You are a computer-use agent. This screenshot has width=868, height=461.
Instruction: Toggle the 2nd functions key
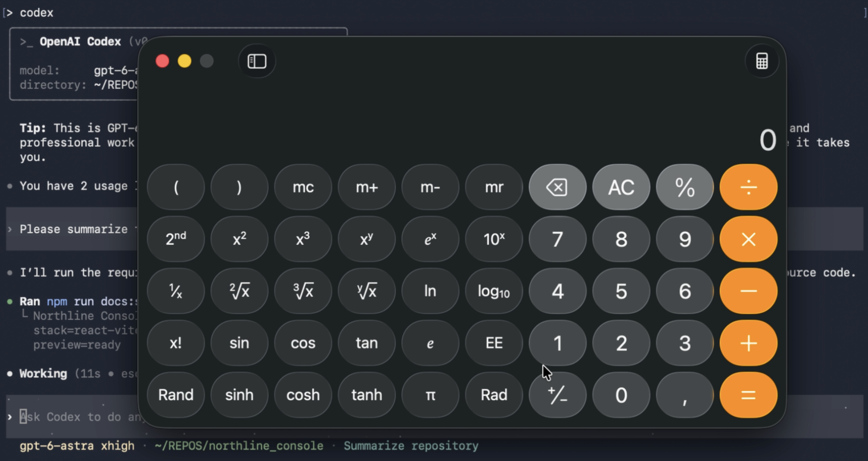[x=176, y=239]
